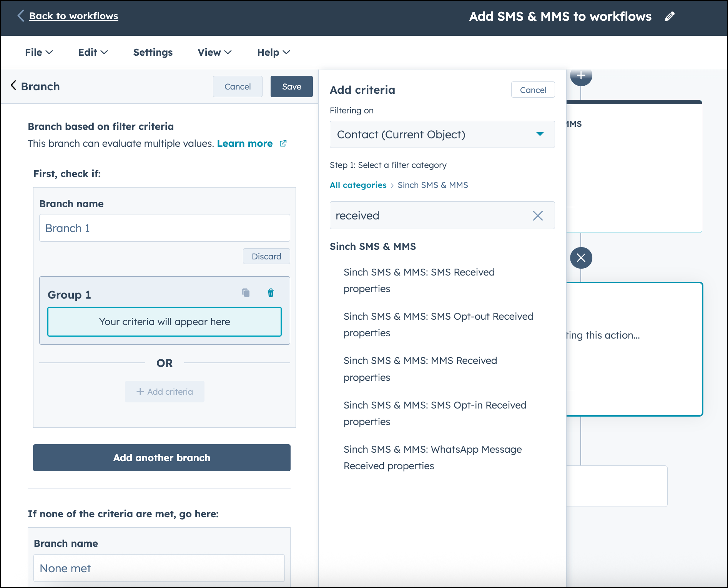Save the branch configuration

point(291,86)
